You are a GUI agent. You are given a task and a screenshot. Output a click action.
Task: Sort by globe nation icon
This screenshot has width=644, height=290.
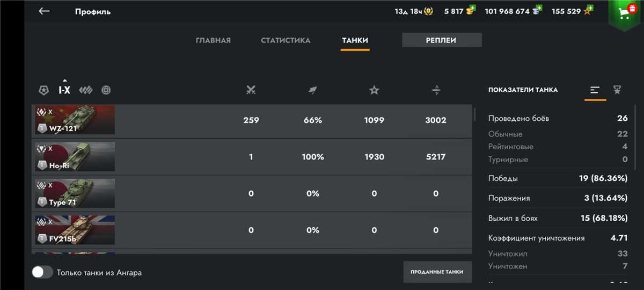click(x=106, y=90)
